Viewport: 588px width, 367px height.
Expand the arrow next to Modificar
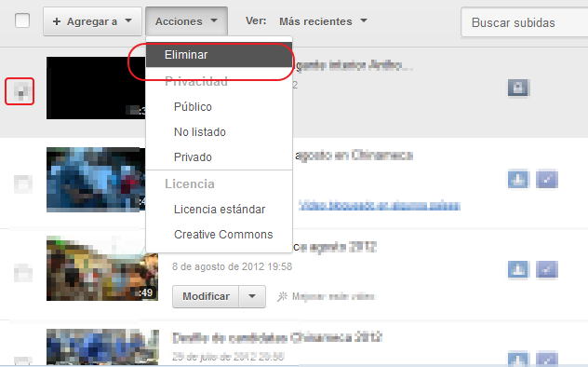252,296
